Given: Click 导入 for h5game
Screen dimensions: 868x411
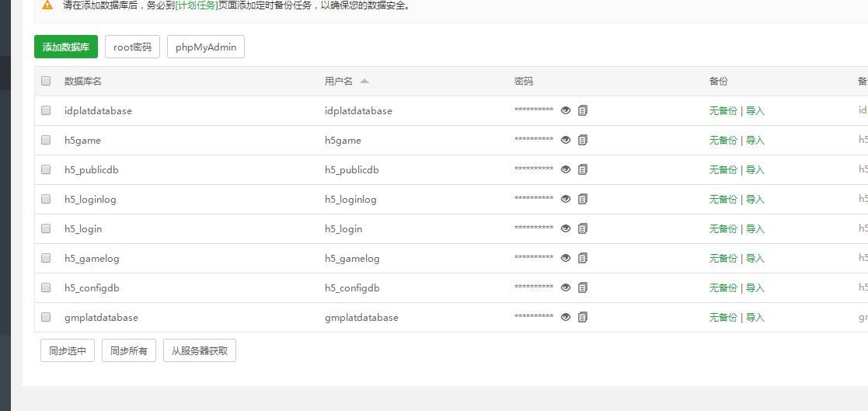Looking at the screenshot, I should [755, 141].
